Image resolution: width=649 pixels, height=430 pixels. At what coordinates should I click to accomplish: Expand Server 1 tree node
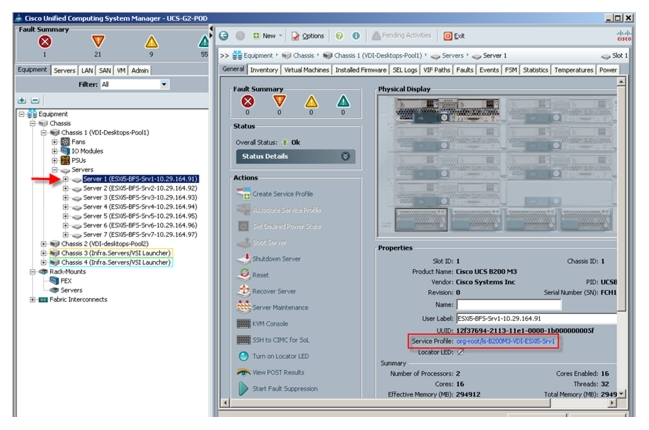click(x=65, y=179)
